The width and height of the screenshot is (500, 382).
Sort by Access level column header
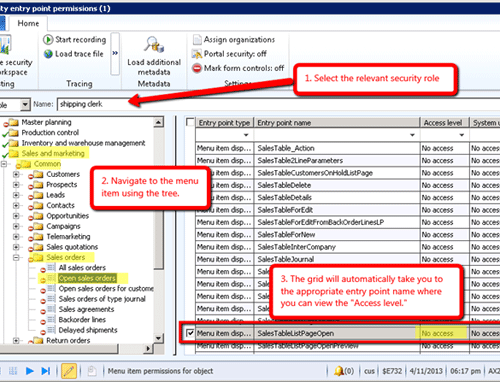coord(444,123)
